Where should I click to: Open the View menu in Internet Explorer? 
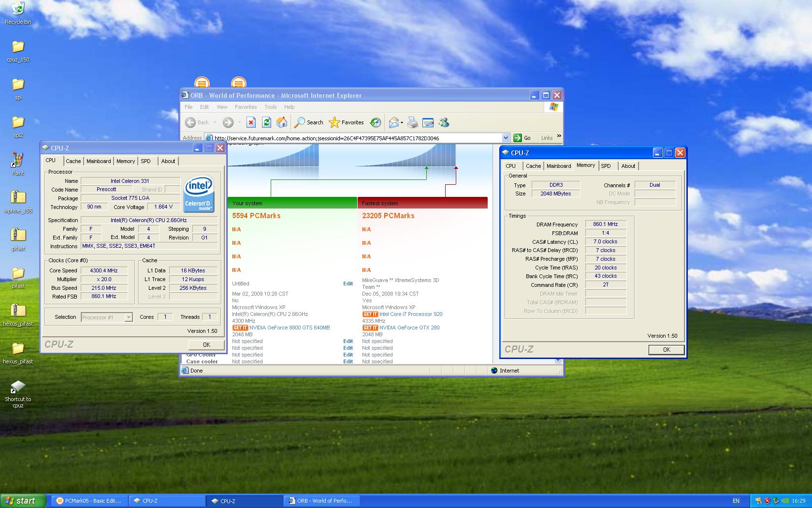click(x=222, y=107)
